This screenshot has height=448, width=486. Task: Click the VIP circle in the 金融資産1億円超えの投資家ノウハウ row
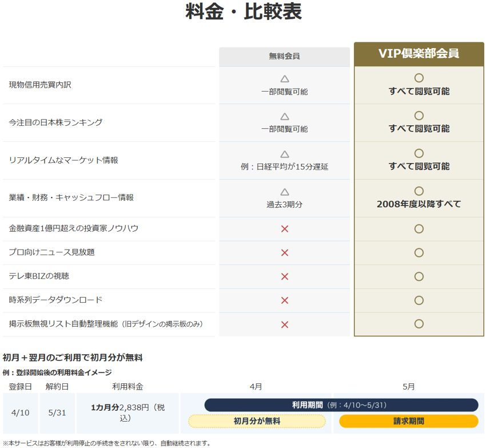point(419,229)
